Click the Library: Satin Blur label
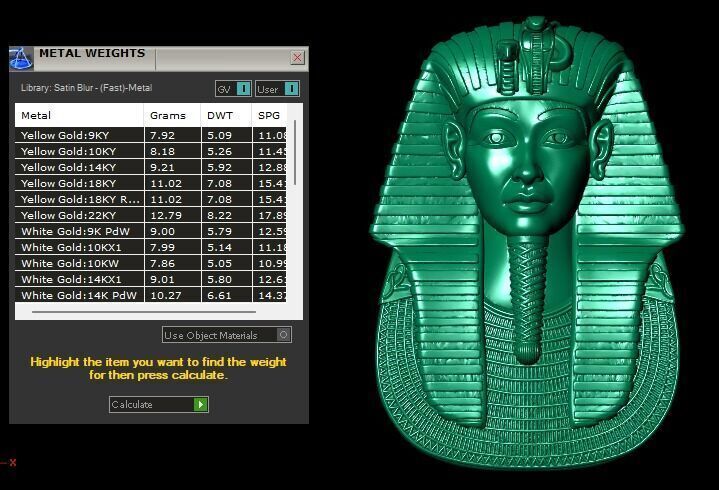 coord(86,88)
